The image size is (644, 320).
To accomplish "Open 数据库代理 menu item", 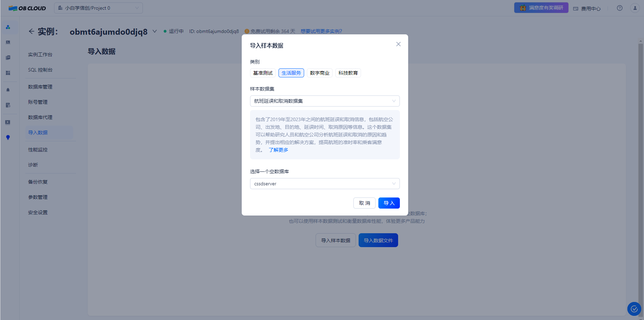I will pyautogui.click(x=40, y=117).
